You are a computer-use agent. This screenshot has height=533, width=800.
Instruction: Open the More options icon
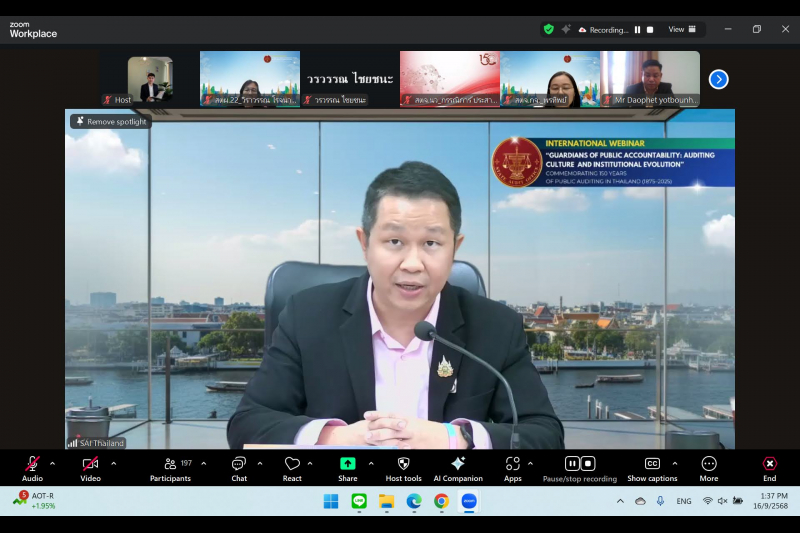click(709, 464)
